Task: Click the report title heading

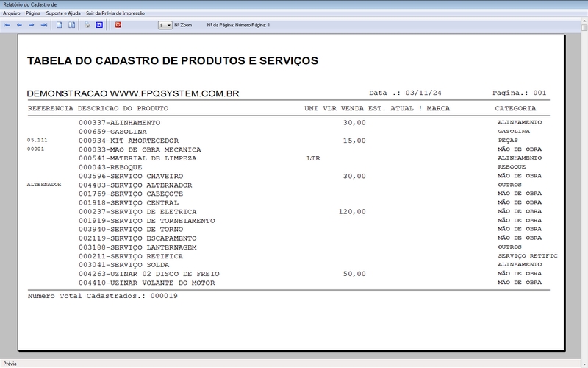Action: [x=173, y=60]
